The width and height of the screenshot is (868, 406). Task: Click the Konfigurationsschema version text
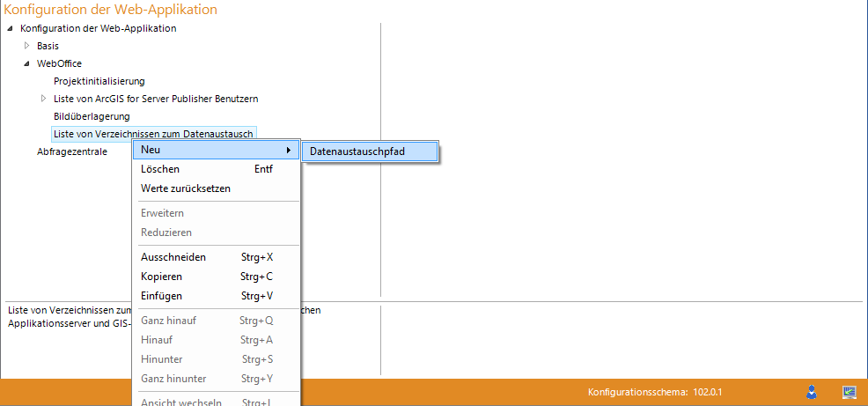(654, 392)
